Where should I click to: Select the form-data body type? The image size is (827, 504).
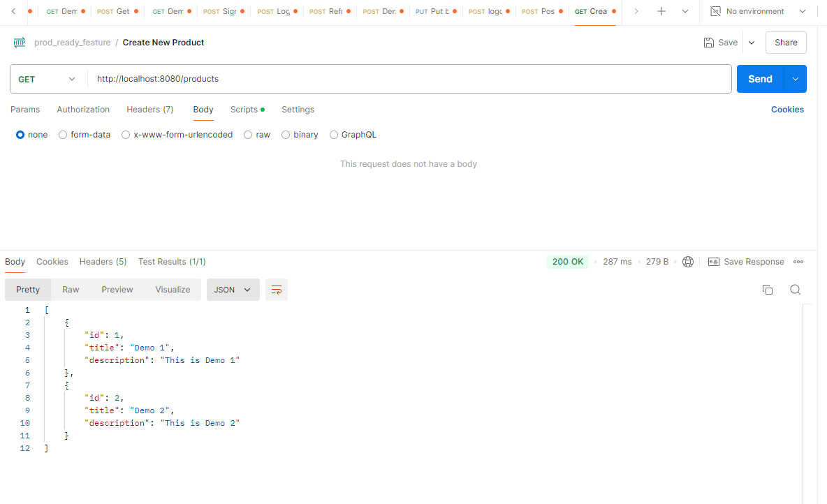(x=85, y=135)
